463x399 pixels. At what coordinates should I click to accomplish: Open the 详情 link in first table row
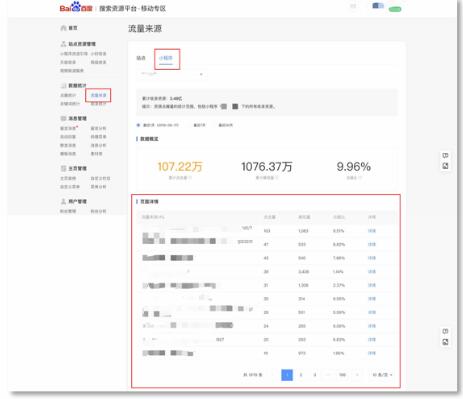pos(372,231)
